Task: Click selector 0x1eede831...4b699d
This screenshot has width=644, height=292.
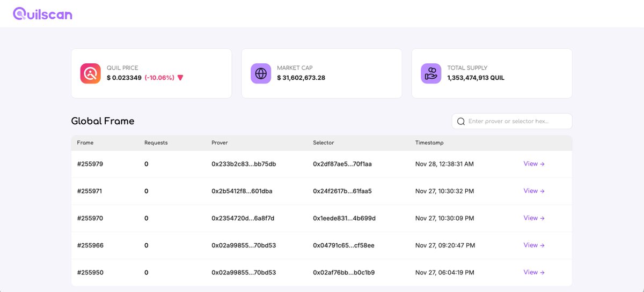Action: pos(344,218)
